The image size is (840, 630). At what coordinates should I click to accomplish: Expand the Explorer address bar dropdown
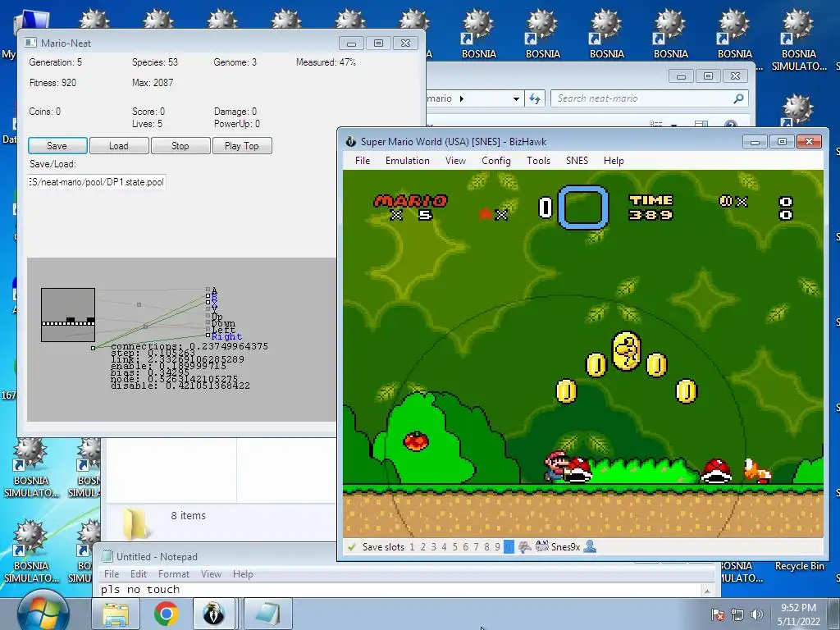point(516,98)
